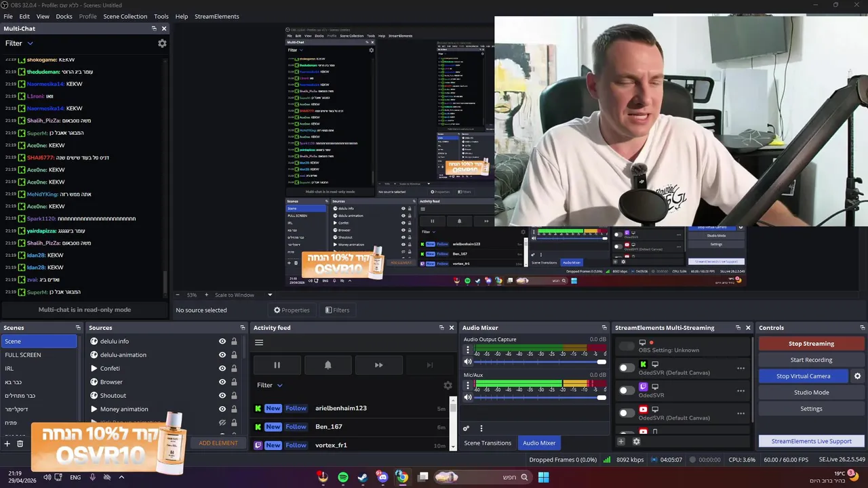Open StreamElements Live Support

point(811,441)
